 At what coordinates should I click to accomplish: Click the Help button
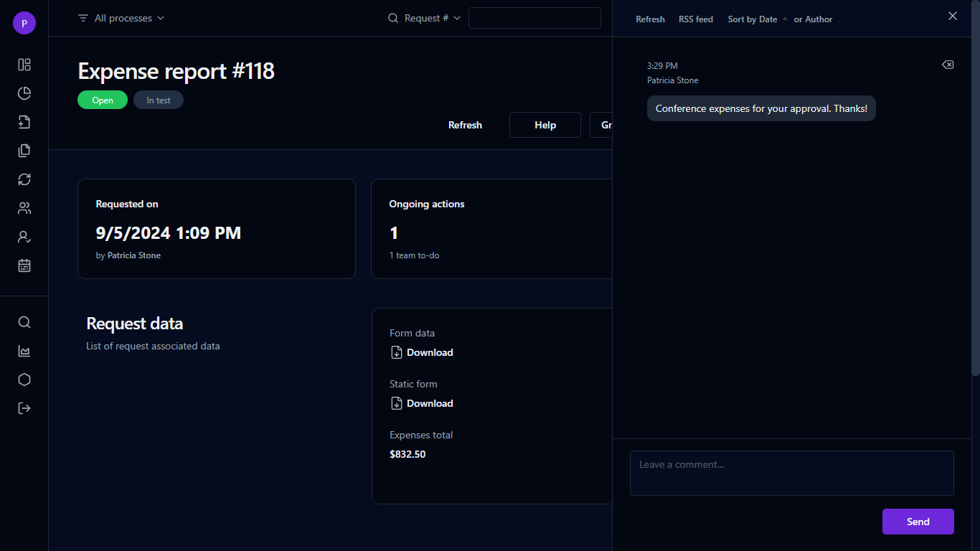pos(545,125)
